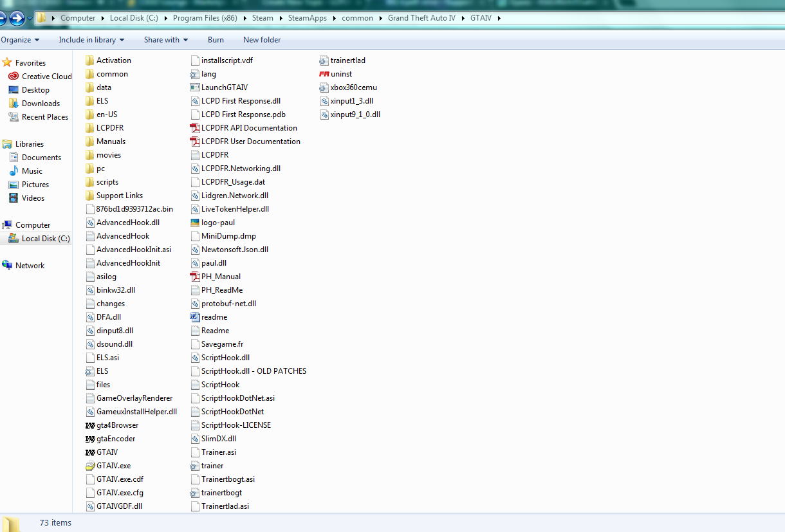Image resolution: width=785 pixels, height=532 pixels.
Task: Click the Creative Cloud favorites icon
Action: point(14,76)
